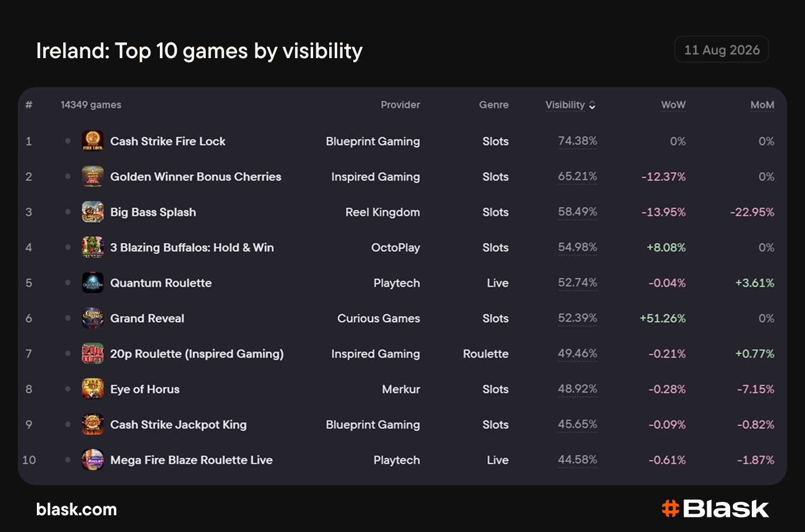Select the Big Bass Splash game icon
The width and height of the screenshot is (805, 532).
[93, 212]
